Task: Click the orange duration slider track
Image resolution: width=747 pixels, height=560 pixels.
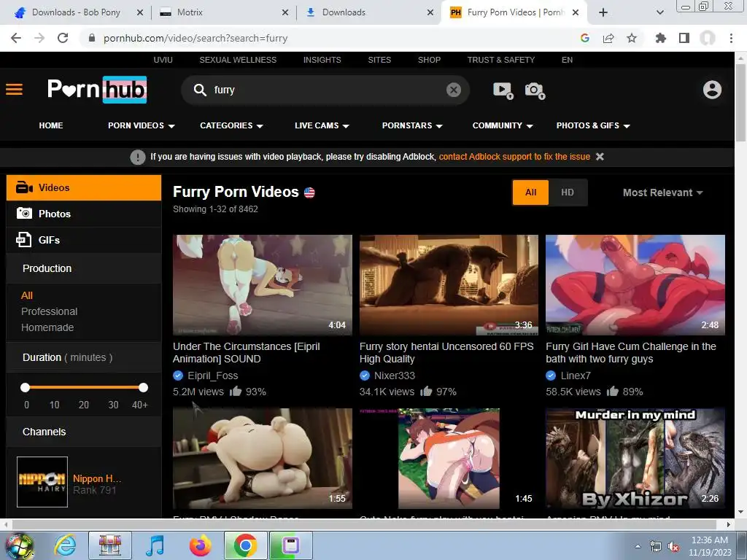Action: 85,388
